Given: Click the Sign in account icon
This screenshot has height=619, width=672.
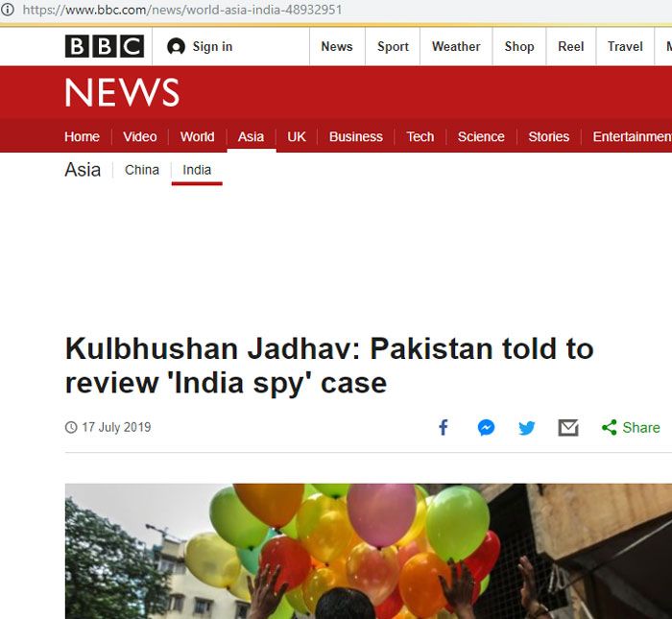Looking at the screenshot, I should click(x=176, y=46).
